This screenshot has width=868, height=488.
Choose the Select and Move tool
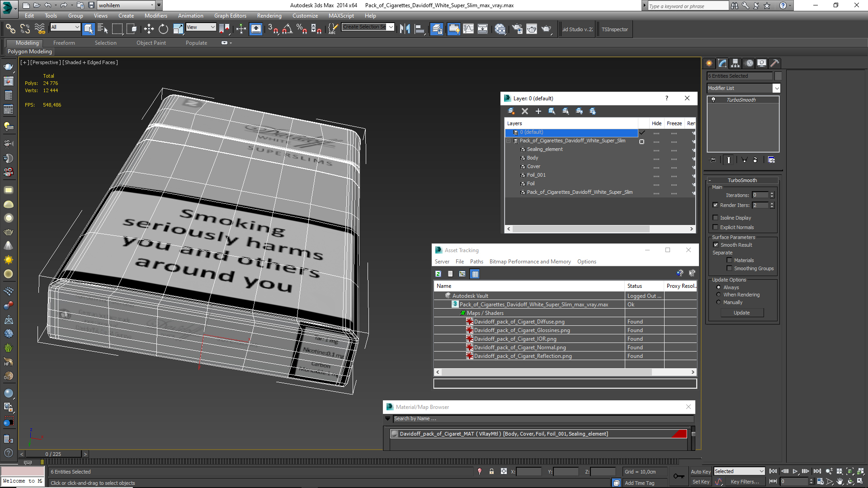tap(149, 29)
